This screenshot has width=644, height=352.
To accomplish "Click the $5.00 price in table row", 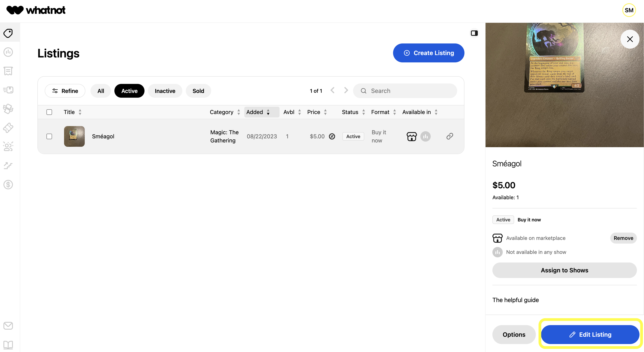I will pos(317,136).
